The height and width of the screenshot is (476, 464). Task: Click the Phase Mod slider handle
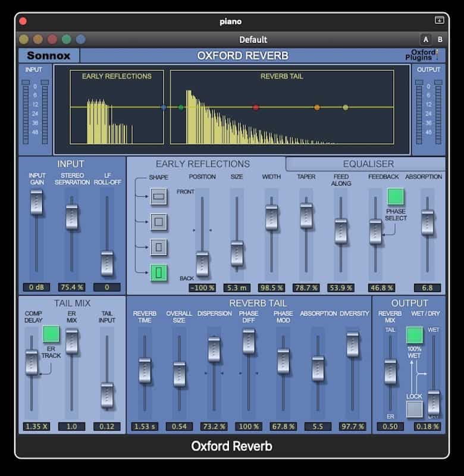(283, 361)
